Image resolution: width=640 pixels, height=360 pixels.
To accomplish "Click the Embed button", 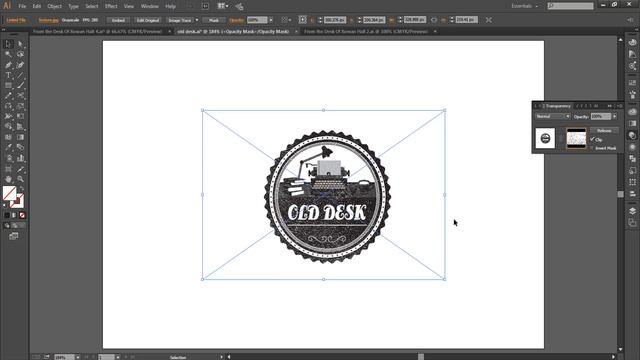I will (118, 20).
